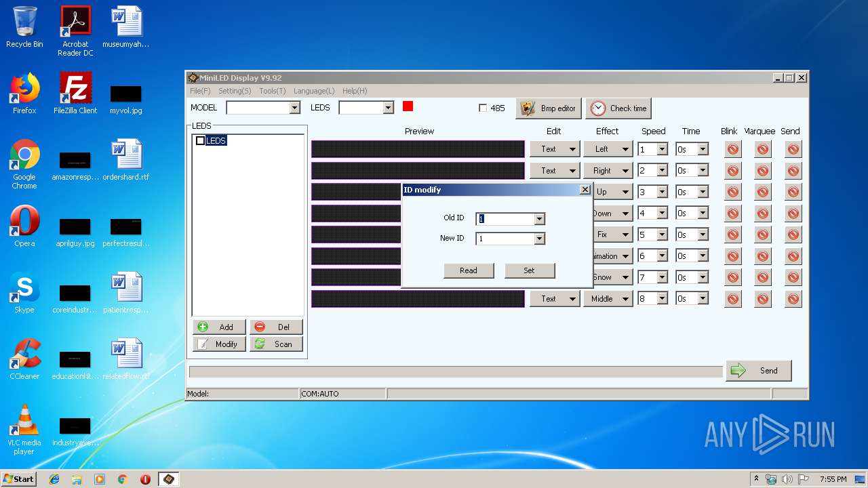Enable the 485 checkbox

click(483, 108)
